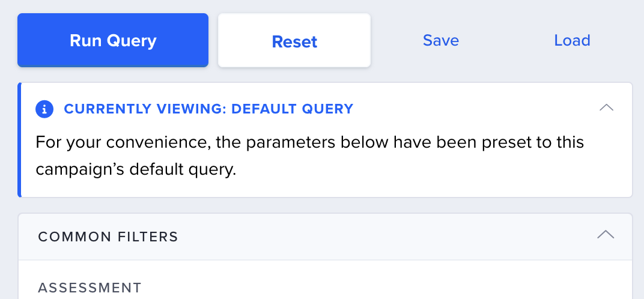Collapse the Currently Viewing banner with its chevron
This screenshot has width=644, height=299.
tap(606, 108)
